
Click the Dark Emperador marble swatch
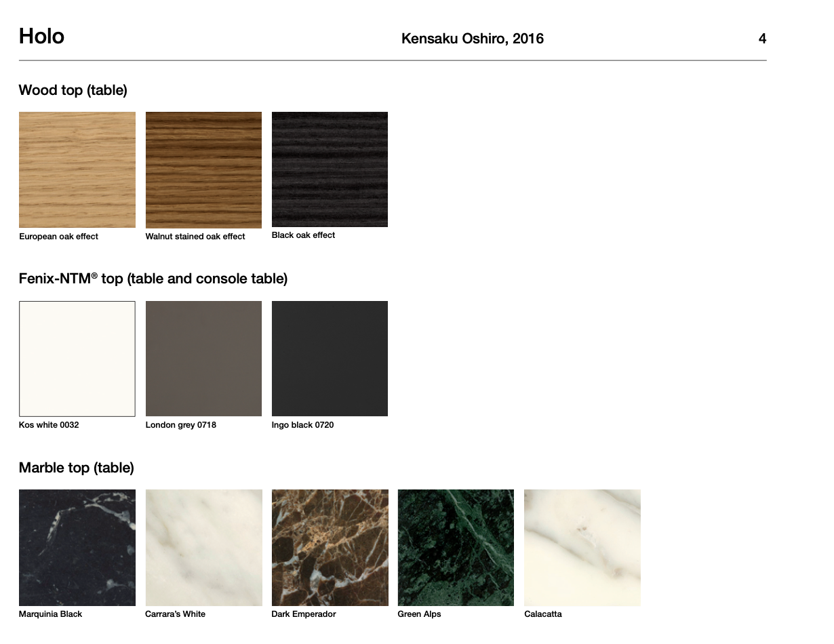[330, 548]
